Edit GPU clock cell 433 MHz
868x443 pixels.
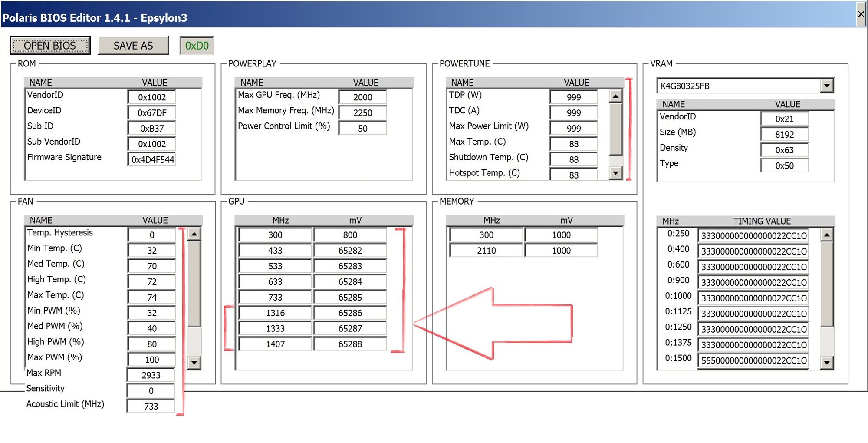pos(275,250)
